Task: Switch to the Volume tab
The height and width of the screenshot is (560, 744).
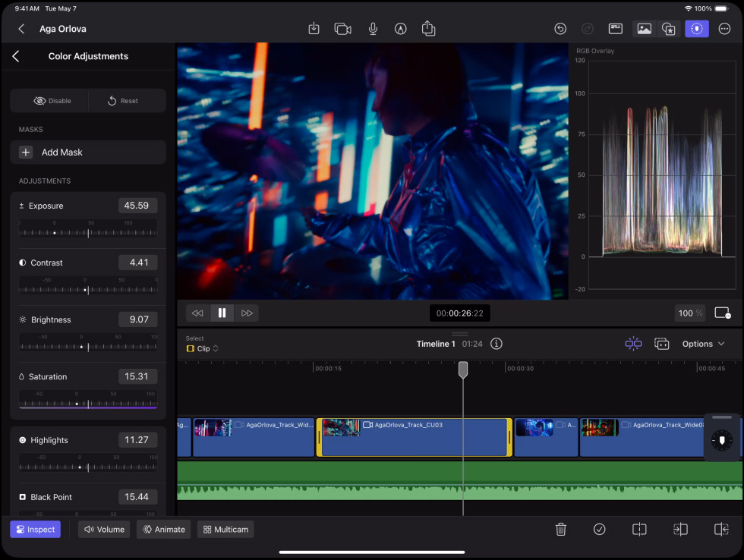Action: coord(104,530)
